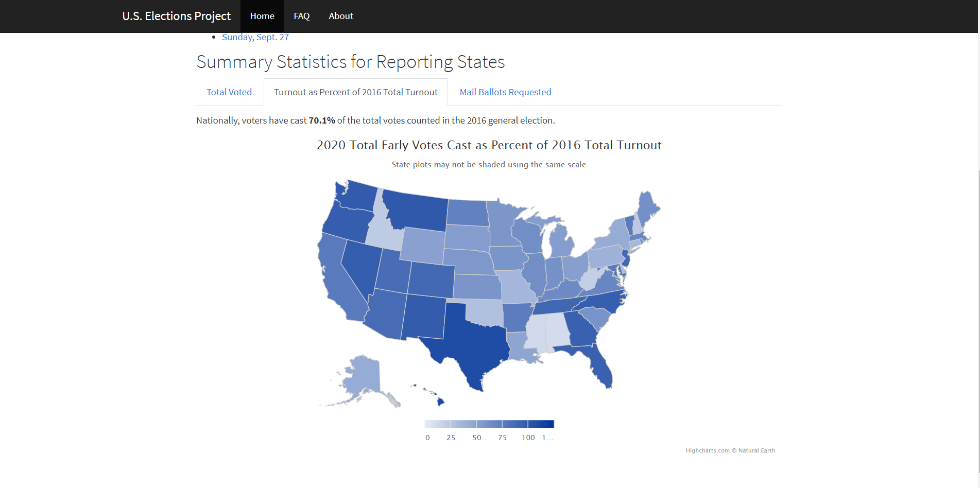Screen dimensions: 980x488
Task: Click the bold 70.1% national figure
Action: [322, 120]
